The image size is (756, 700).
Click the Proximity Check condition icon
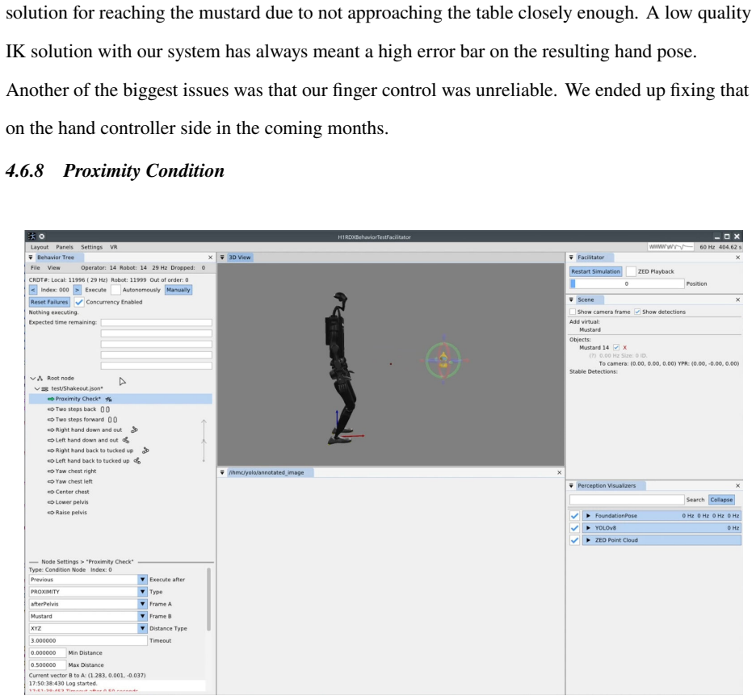click(108, 399)
